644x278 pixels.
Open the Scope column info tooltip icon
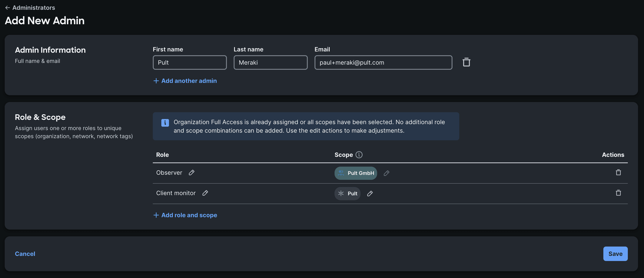pos(359,155)
